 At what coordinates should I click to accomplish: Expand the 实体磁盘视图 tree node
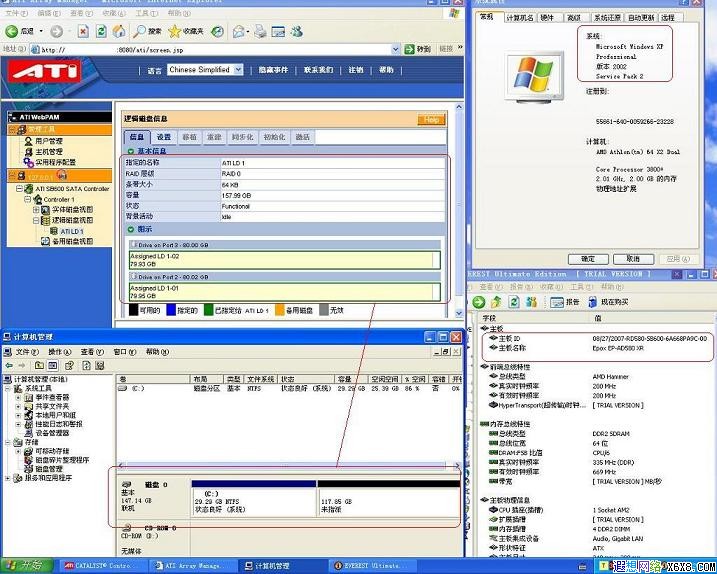click(36, 210)
